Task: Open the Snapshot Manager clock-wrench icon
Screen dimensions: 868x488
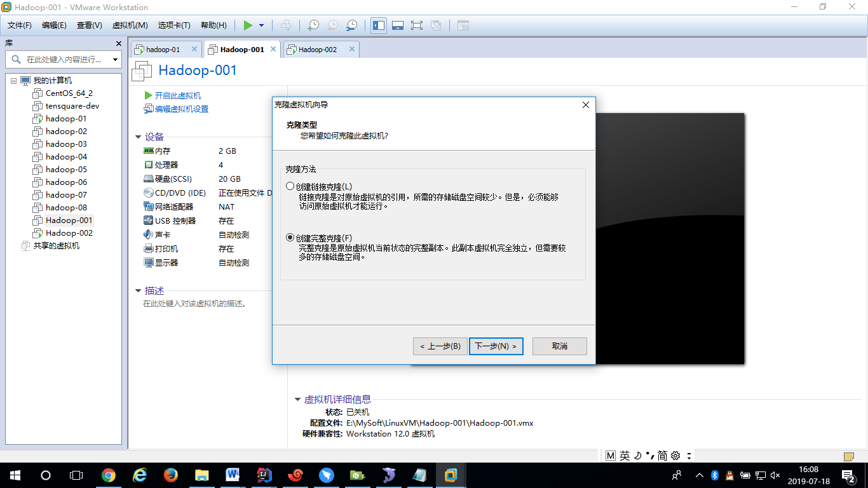Action: click(351, 25)
